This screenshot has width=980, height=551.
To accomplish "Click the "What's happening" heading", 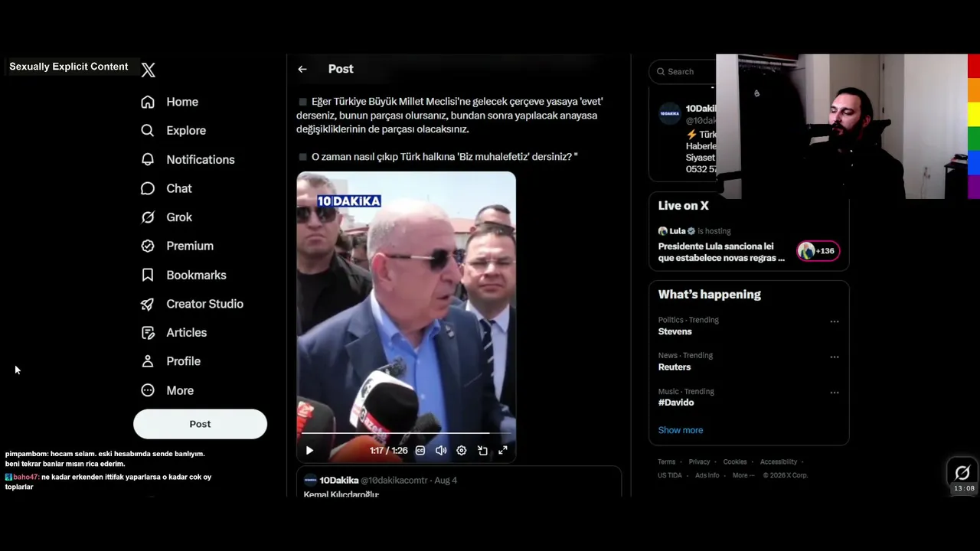I will pyautogui.click(x=710, y=295).
